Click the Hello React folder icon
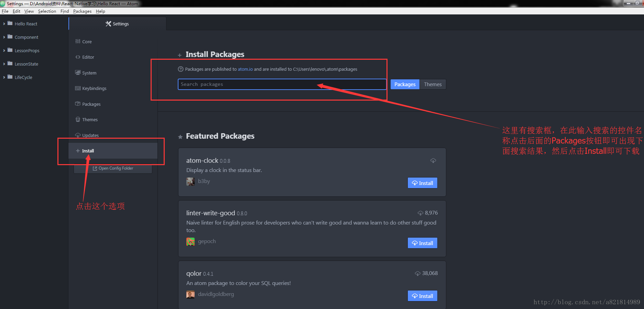 10,23
